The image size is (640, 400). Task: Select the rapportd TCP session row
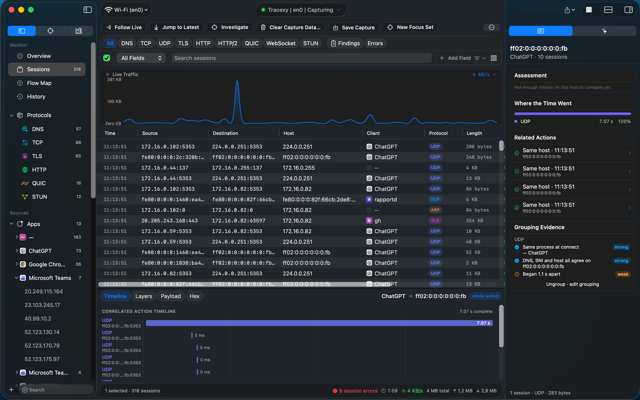tap(298, 200)
